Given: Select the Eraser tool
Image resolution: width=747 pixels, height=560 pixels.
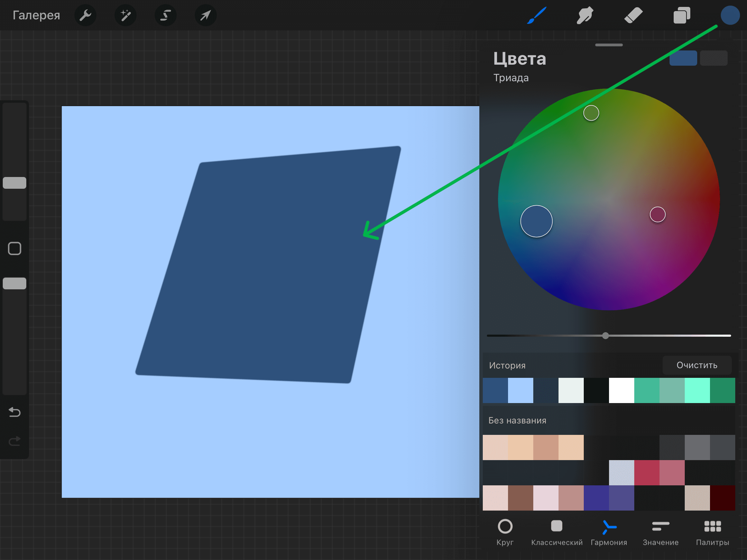Looking at the screenshot, I should pos(633,15).
